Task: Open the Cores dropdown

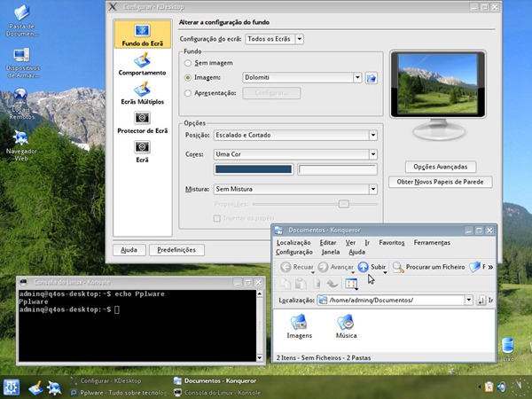Action: click(295, 154)
